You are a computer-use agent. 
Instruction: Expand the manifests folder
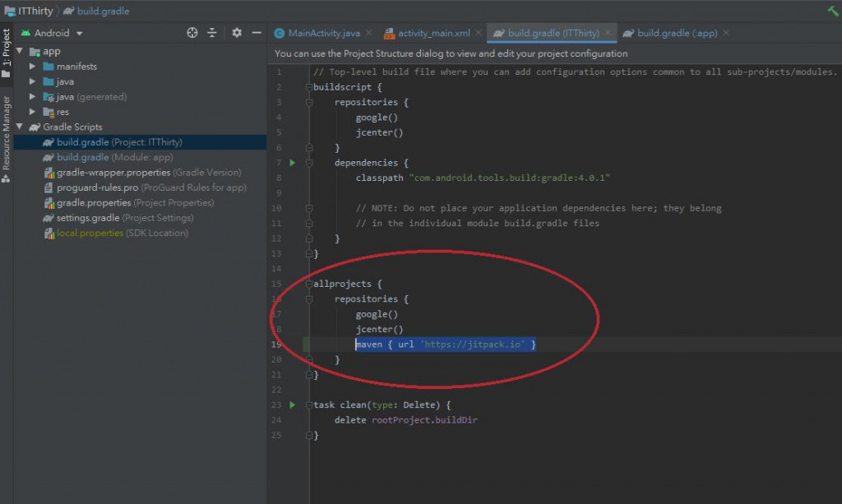coord(33,67)
